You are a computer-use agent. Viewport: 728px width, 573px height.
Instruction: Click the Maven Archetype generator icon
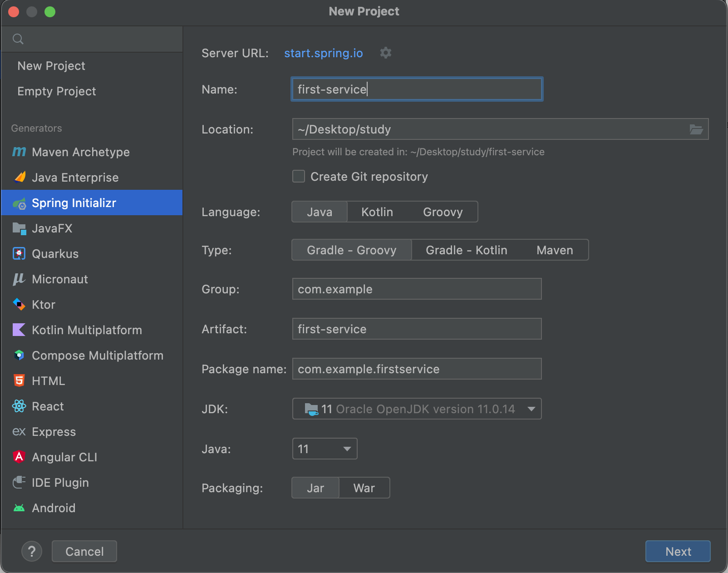19,152
